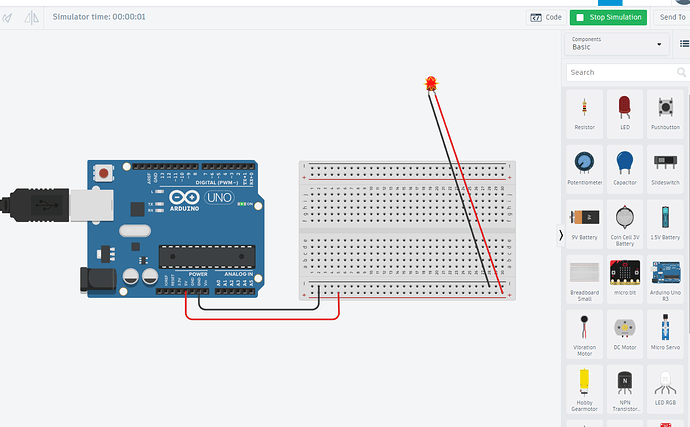Stop the running simulation
Viewport: 690px width, 427px height.
(x=608, y=18)
